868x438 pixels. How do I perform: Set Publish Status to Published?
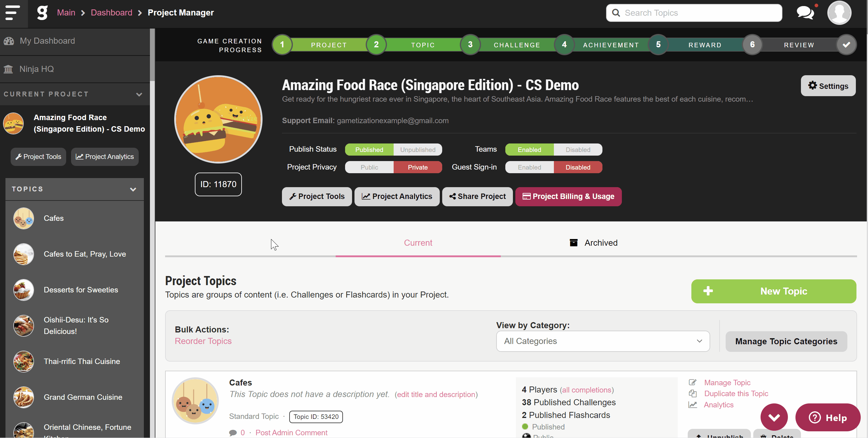point(369,150)
